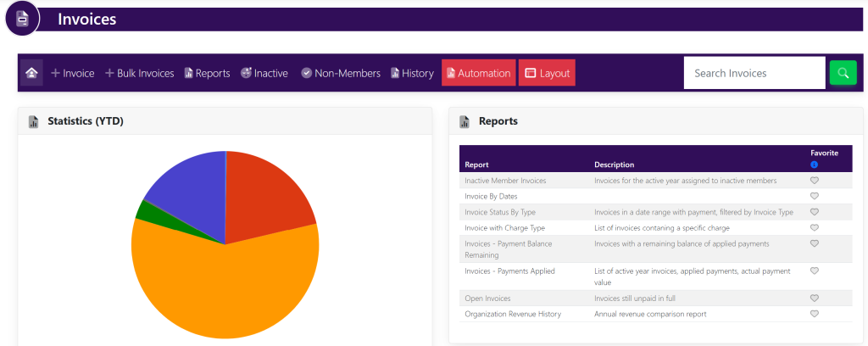Favorite the Organization Revenue History report

click(x=814, y=314)
